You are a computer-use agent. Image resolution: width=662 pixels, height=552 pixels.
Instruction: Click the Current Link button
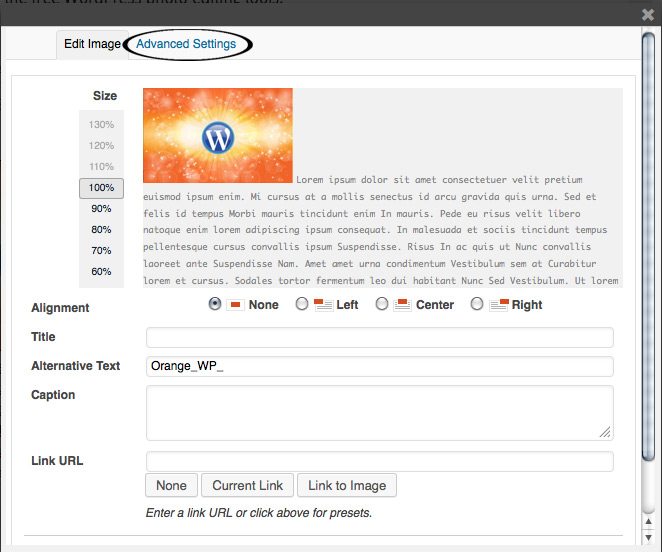point(248,486)
